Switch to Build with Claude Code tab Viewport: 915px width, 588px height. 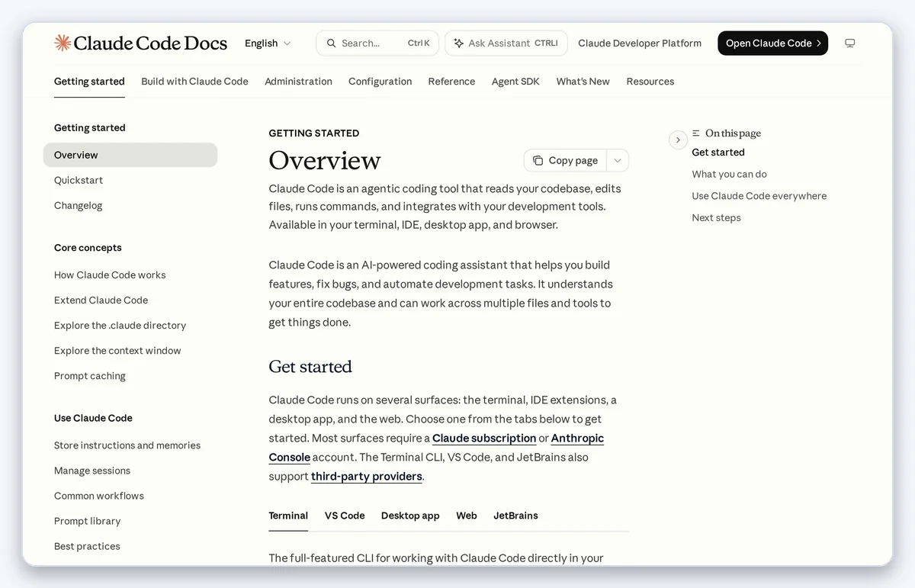(194, 82)
